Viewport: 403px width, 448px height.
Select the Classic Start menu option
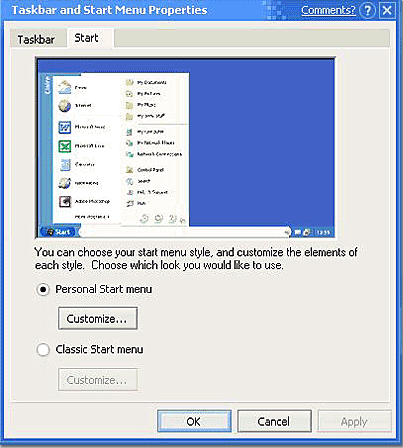43,350
